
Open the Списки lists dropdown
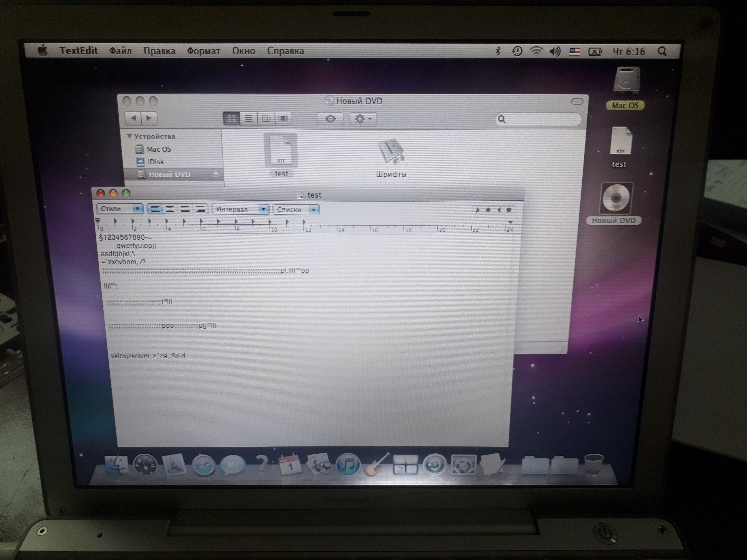click(x=296, y=210)
